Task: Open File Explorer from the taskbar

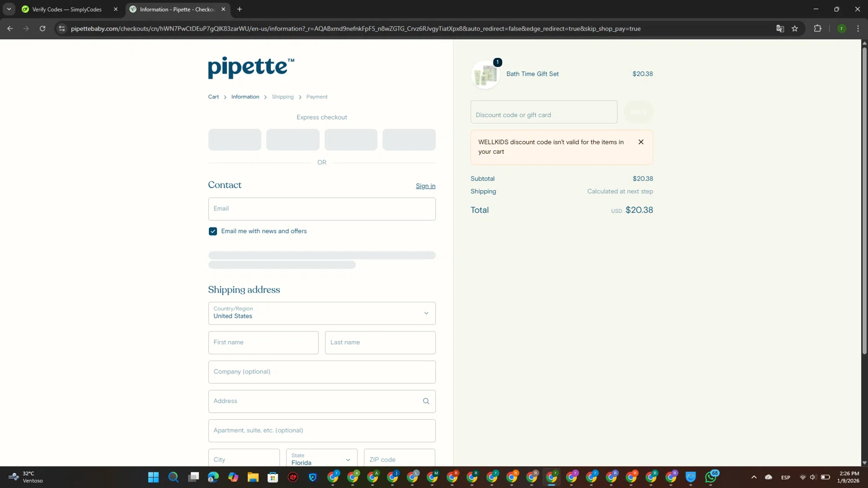Action: click(x=253, y=477)
